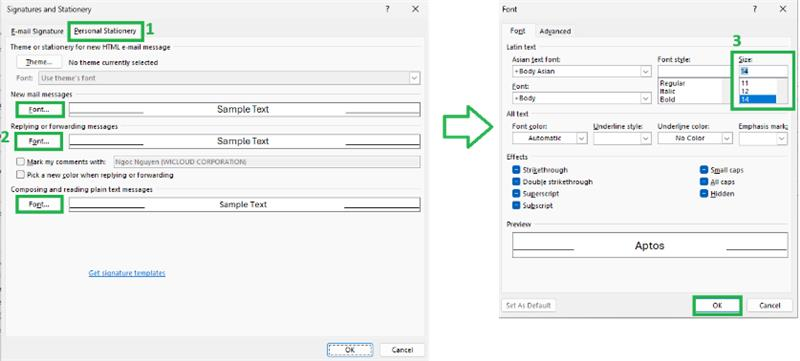Check Mark my comments with checkbox
The height and width of the screenshot is (361, 800).
coord(21,162)
